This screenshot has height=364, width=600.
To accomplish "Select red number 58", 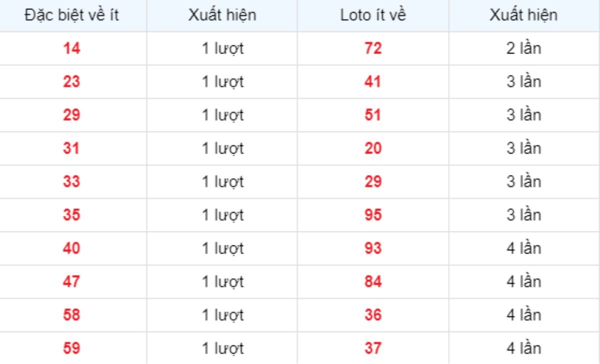I will tap(71, 315).
